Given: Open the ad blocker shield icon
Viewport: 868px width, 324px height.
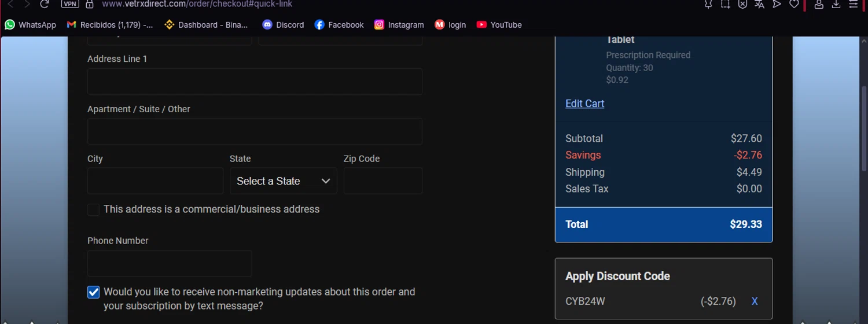Looking at the screenshot, I should 742,4.
